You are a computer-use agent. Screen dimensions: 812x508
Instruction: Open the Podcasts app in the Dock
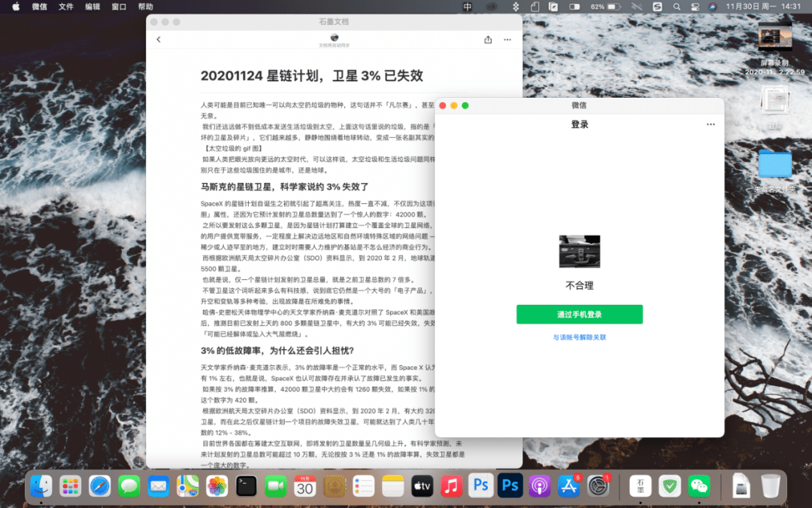click(x=539, y=487)
